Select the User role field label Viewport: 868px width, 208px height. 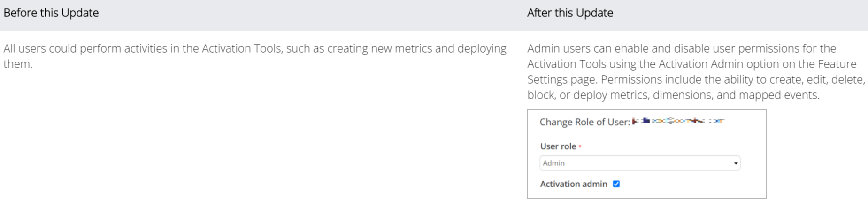(558, 146)
